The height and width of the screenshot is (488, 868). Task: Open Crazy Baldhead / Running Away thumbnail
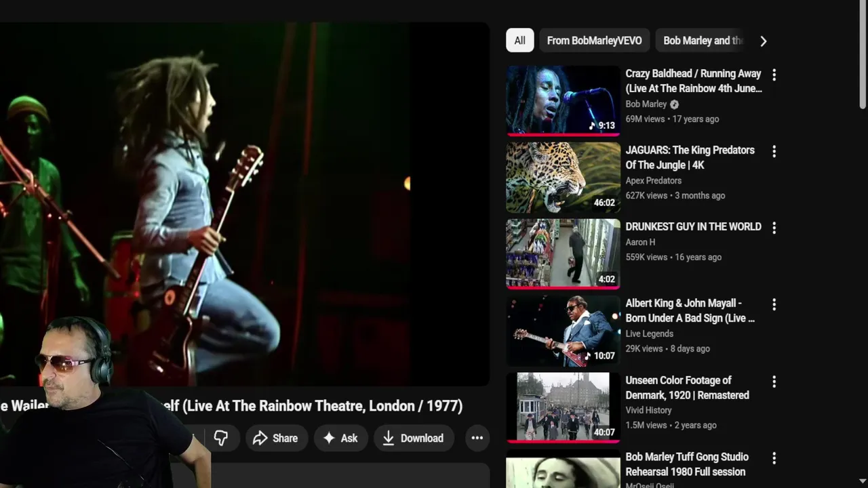pos(563,100)
